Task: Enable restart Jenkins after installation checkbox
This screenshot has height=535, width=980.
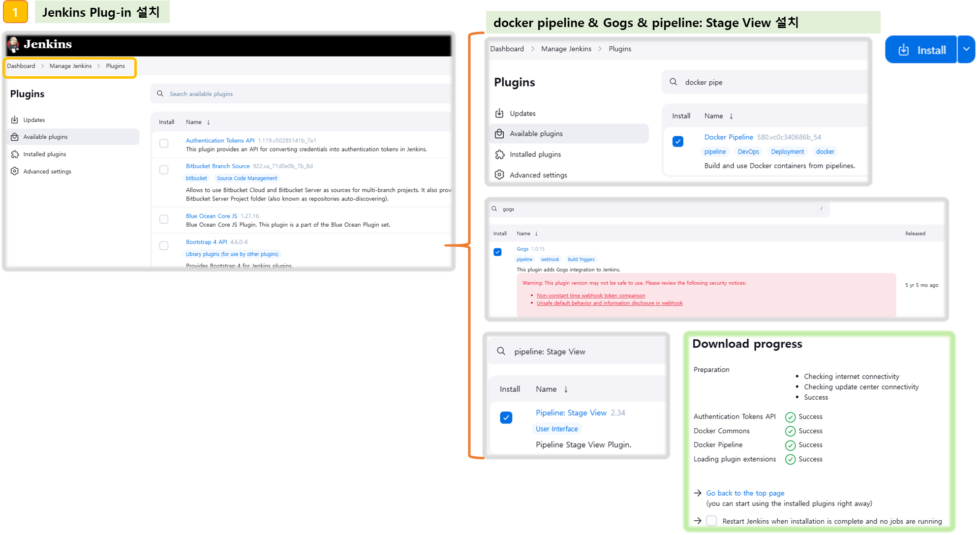Action: point(711,521)
